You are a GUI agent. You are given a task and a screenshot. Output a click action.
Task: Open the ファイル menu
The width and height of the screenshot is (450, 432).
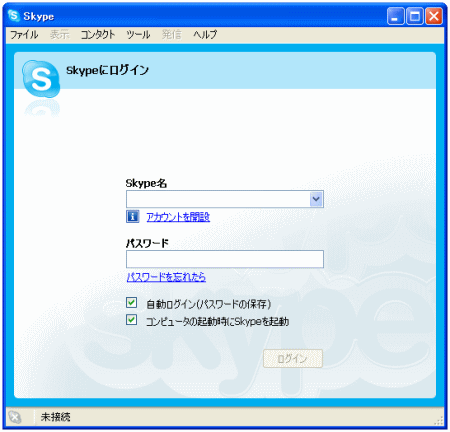[x=24, y=35]
